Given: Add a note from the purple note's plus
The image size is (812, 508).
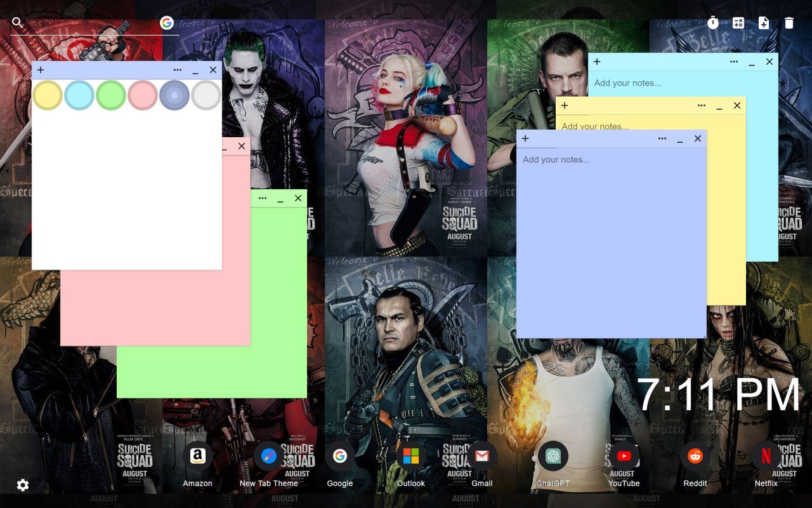Looking at the screenshot, I should click(525, 138).
